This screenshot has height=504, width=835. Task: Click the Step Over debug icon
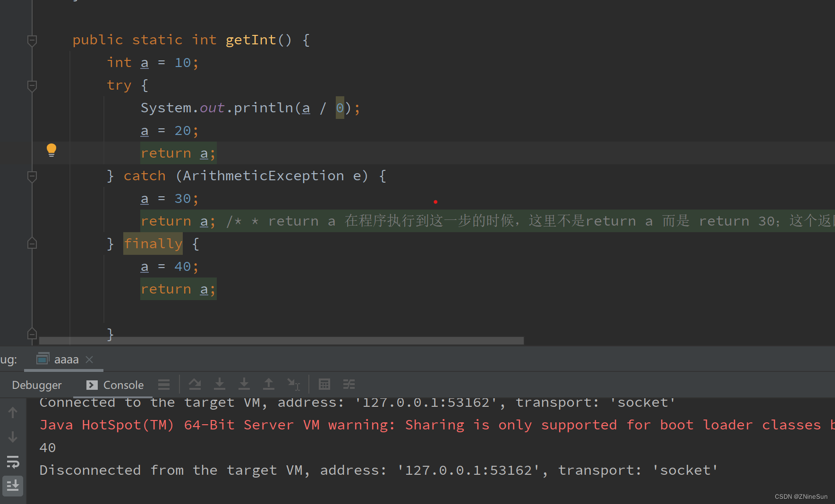pyautogui.click(x=195, y=385)
